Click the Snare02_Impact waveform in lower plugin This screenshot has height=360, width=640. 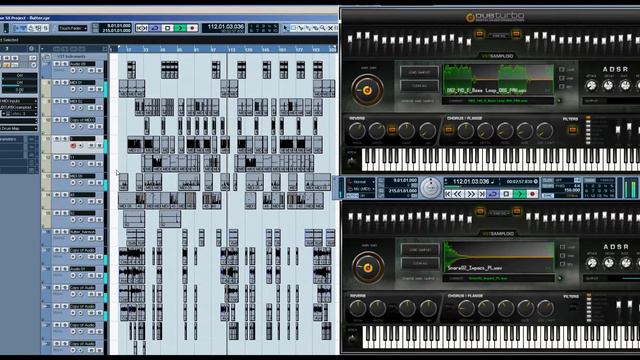coord(498,257)
